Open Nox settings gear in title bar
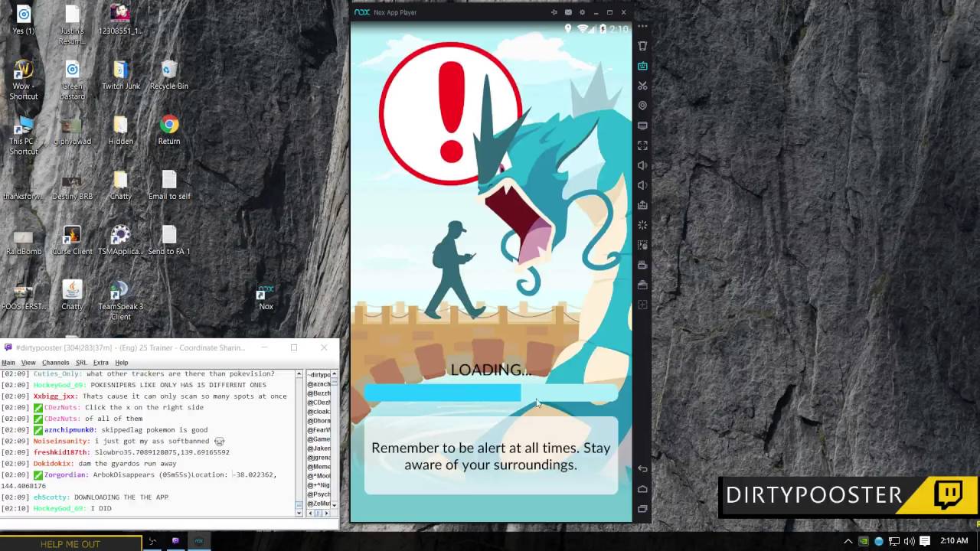980x551 pixels. pos(582,12)
